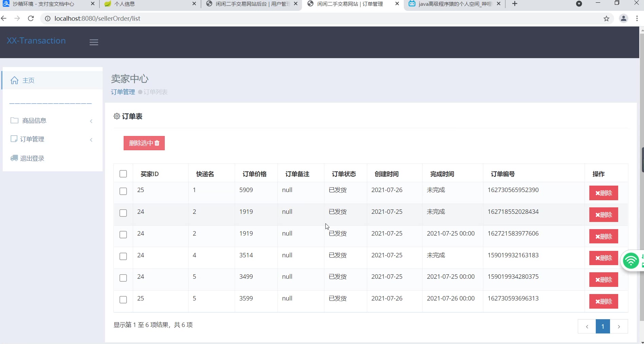Go to previous page of the table
The image size is (644, 344).
coord(587,327)
